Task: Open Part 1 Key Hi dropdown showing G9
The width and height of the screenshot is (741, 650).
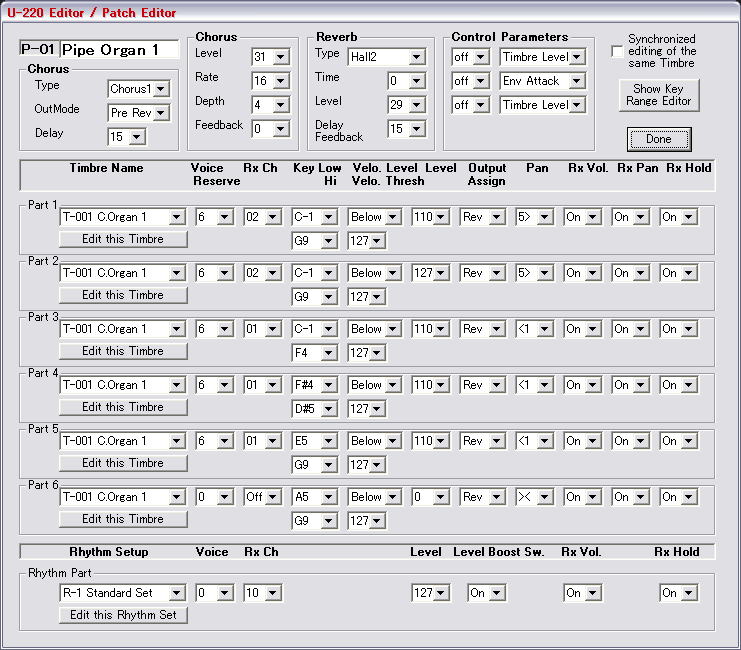Action: tap(314, 241)
